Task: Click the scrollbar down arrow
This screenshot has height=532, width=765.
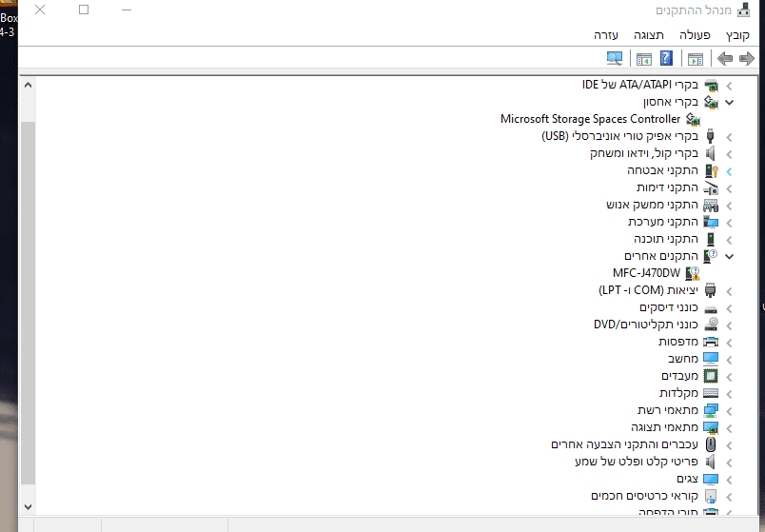Action: pos(28,507)
